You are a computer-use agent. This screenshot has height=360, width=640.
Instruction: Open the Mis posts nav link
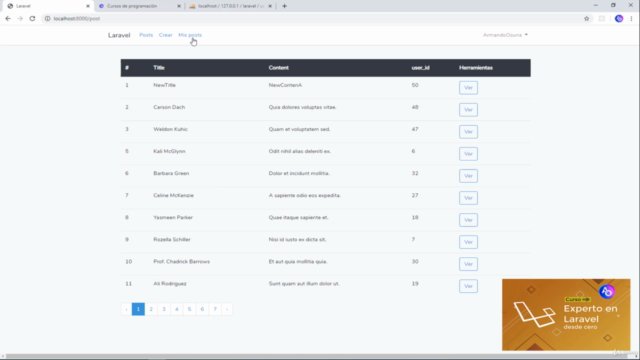pyautogui.click(x=190, y=35)
